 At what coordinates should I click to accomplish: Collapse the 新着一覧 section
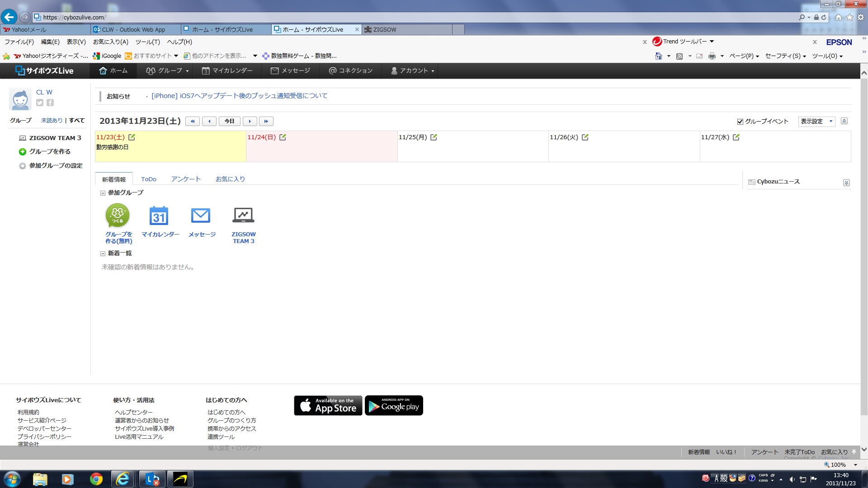pyautogui.click(x=103, y=253)
